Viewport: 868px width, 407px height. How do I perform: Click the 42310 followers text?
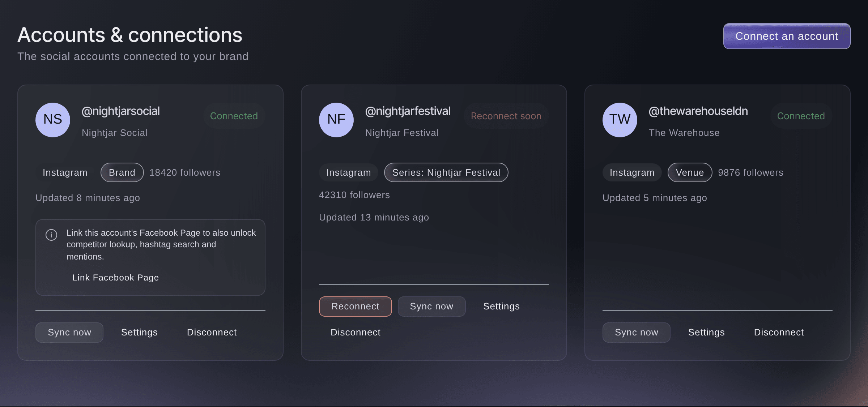tap(354, 195)
